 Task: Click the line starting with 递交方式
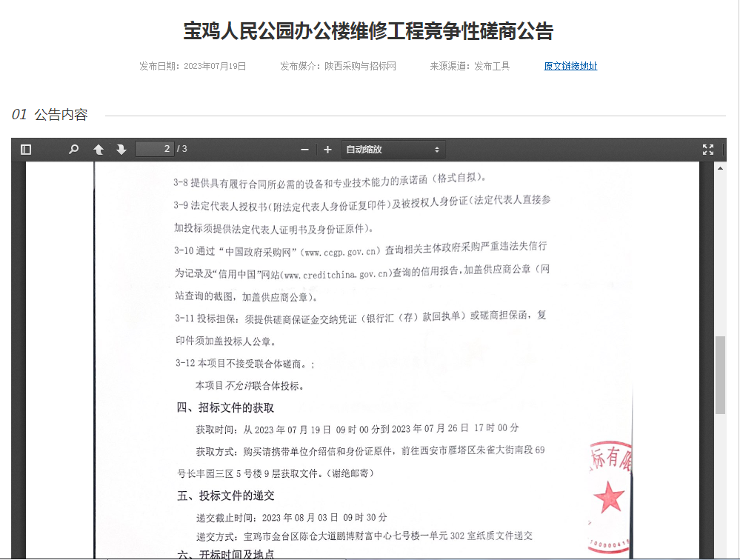[x=364, y=536]
